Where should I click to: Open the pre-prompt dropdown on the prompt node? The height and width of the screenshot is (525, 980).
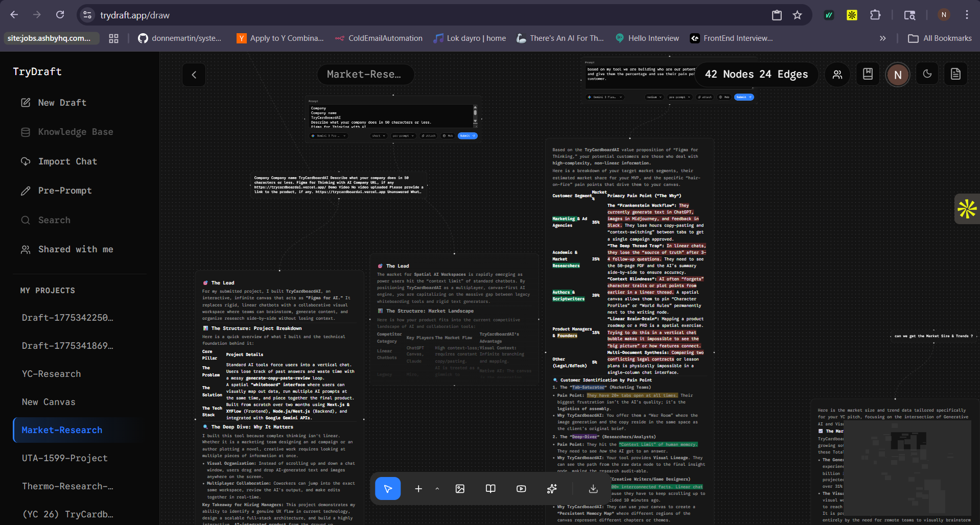tap(403, 136)
